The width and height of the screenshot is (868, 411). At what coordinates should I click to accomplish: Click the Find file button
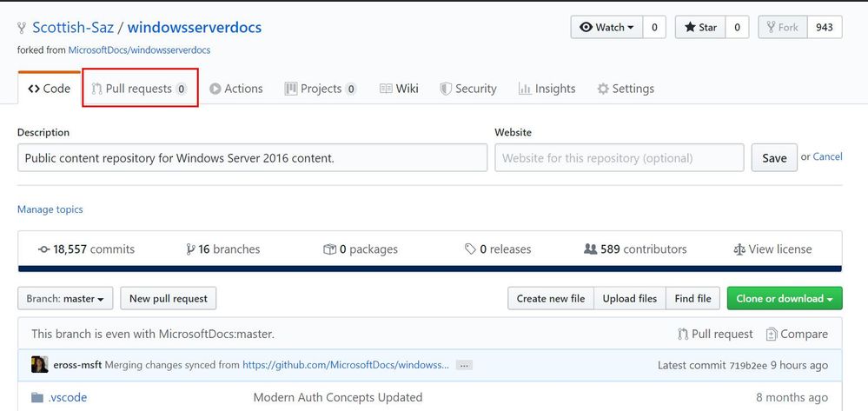point(693,299)
